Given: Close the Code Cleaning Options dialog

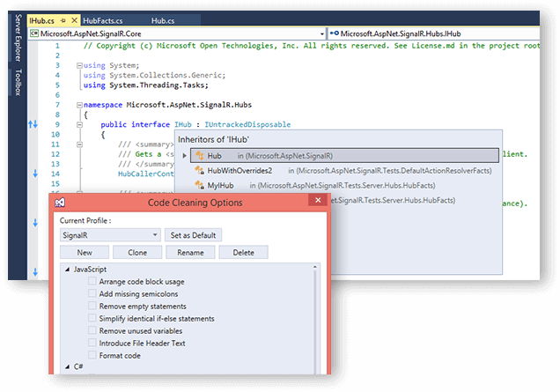Looking at the screenshot, I should [x=318, y=200].
